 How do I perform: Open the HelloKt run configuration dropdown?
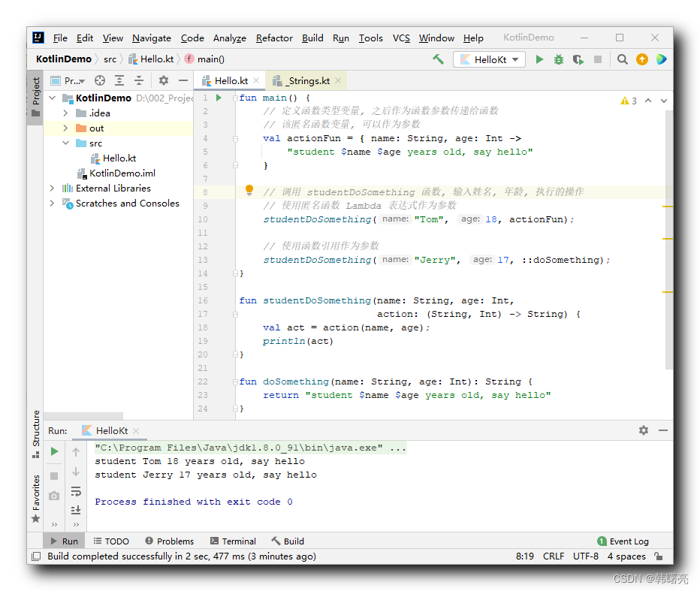[489, 59]
